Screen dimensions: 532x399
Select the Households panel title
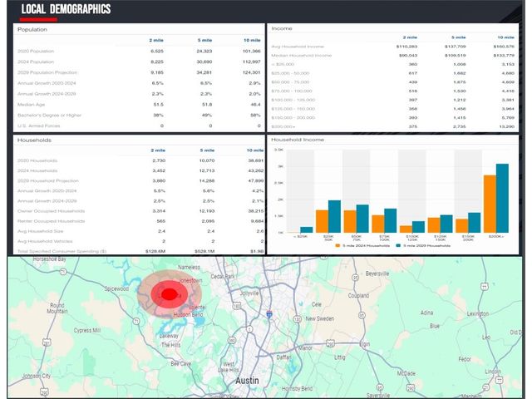pyautogui.click(x=34, y=140)
